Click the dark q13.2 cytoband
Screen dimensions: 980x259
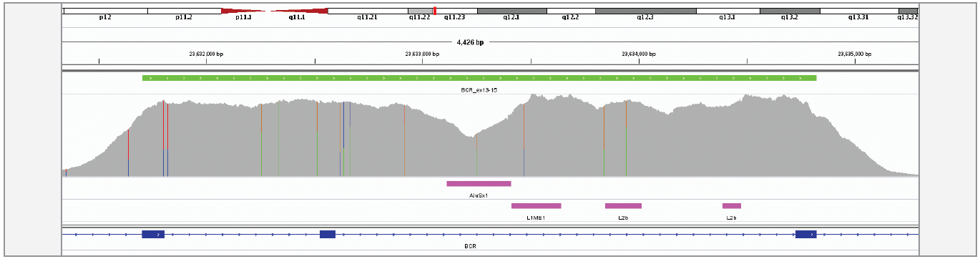[x=790, y=11]
